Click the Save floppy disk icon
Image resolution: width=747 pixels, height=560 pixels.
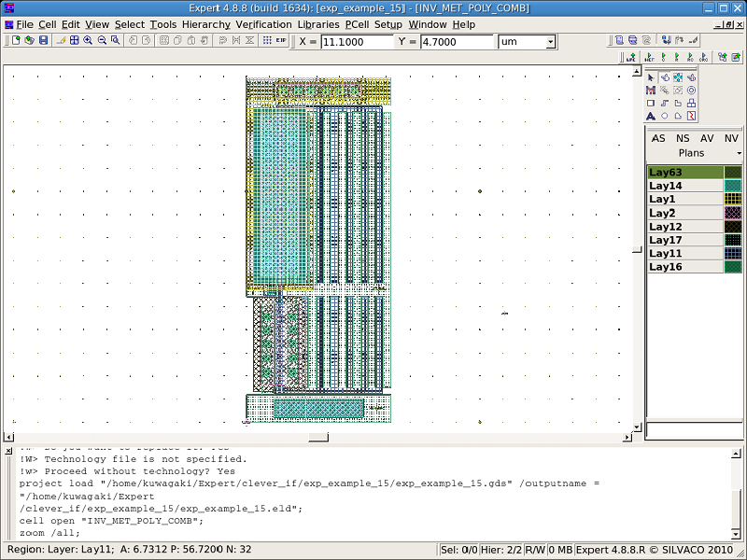coord(43,41)
